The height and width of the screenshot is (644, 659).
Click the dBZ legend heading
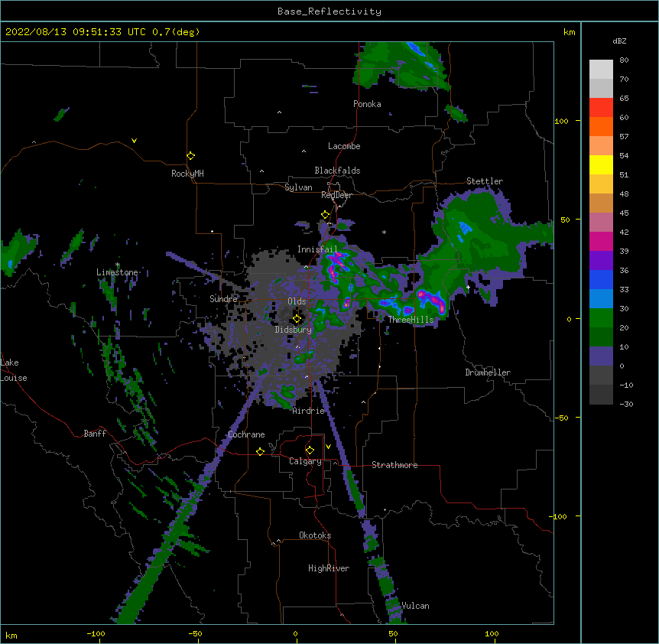point(619,41)
